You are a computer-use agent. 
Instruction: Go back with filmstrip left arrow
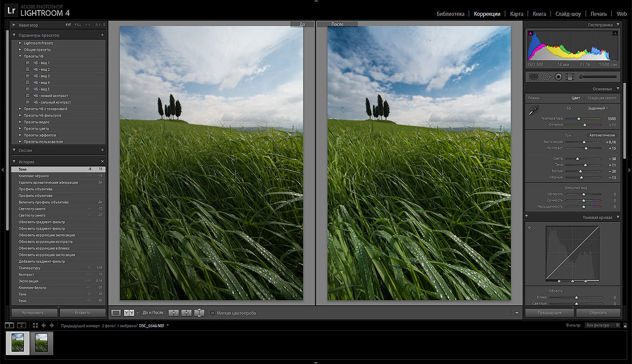pos(44,325)
